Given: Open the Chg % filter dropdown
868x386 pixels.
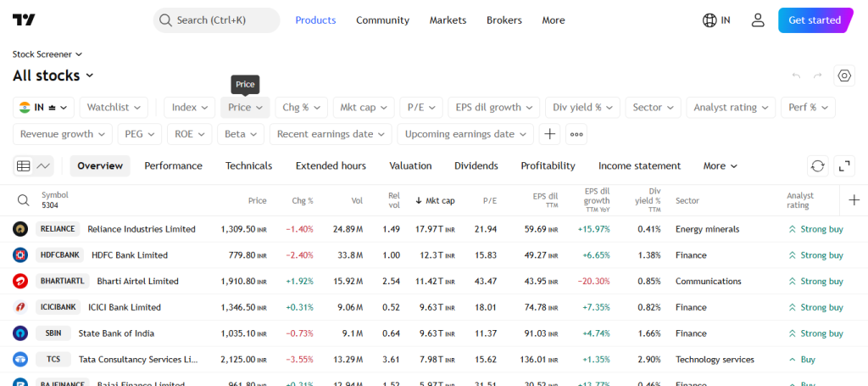Looking at the screenshot, I should click(301, 108).
